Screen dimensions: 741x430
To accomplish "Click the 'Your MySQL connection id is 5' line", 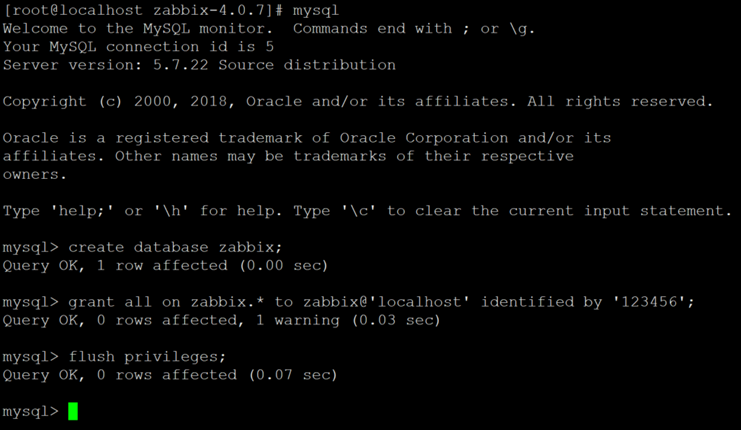I will tap(138, 47).
